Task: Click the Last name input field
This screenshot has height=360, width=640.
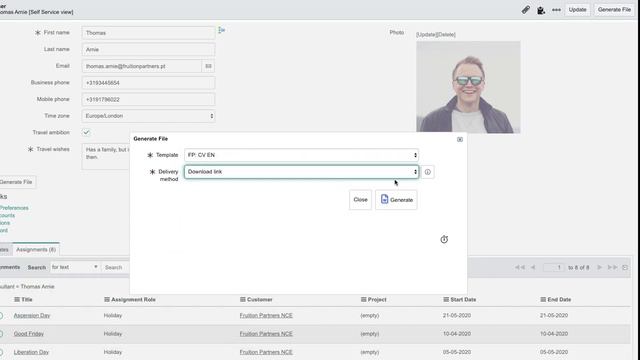Action: (x=148, y=49)
